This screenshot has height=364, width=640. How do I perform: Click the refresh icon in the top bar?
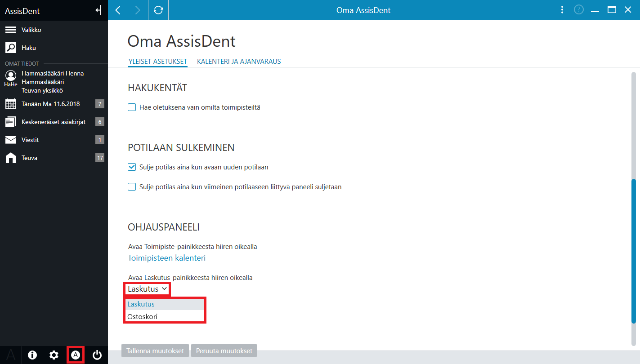[x=158, y=10]
